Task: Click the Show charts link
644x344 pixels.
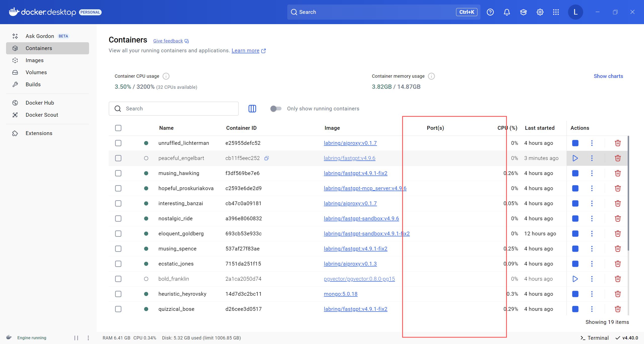Action: click(x=608, y=76)
